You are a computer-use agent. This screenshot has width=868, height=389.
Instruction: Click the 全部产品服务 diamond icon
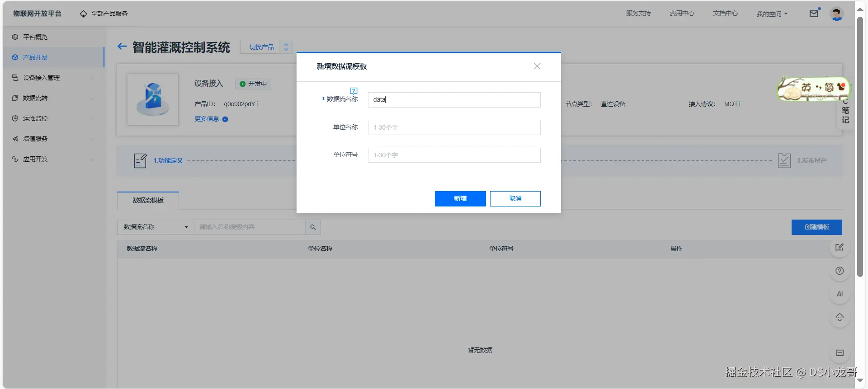coord(83,14)
